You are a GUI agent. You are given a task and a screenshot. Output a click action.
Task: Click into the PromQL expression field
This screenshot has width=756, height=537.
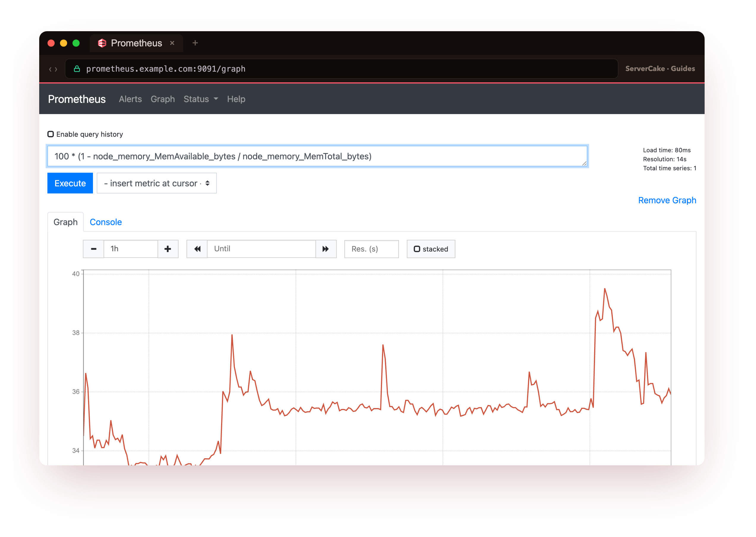coord(317,156)
